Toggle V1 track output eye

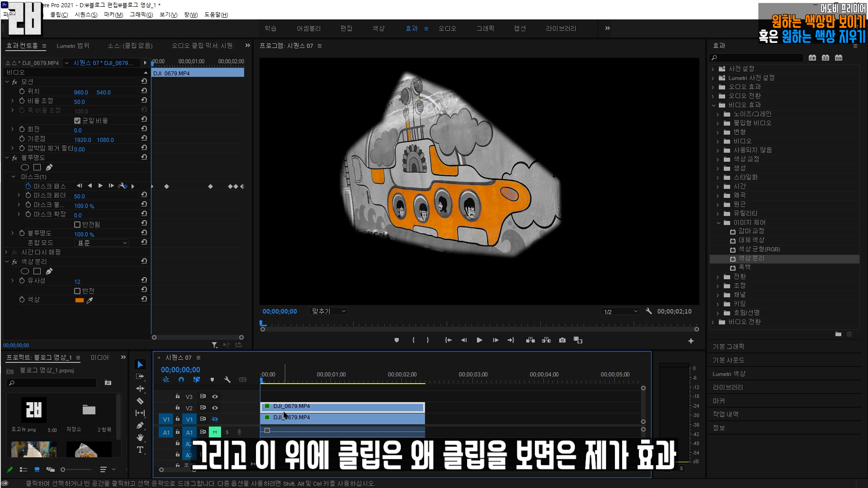[x=215, y=419]
